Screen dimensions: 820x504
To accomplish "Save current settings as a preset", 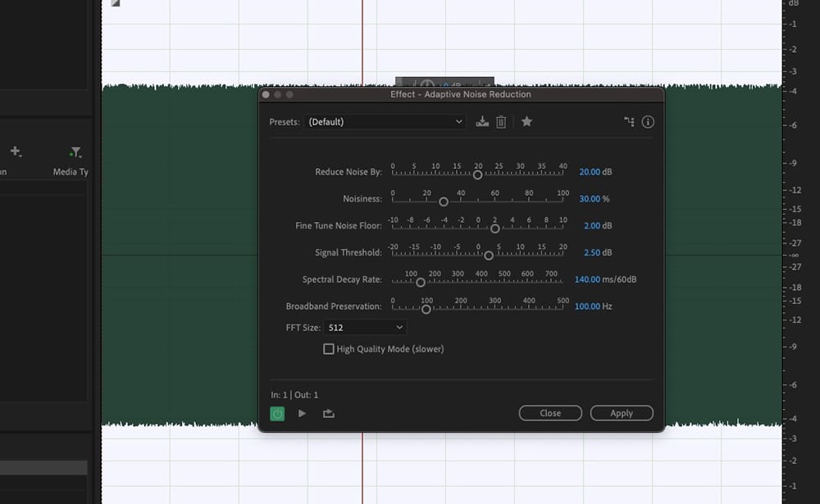I will point(482,122).
